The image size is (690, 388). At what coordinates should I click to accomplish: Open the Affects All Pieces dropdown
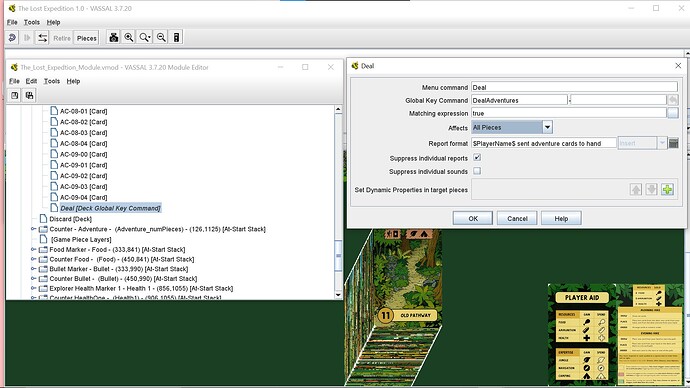pyautogui.click(x=547, y=127)
